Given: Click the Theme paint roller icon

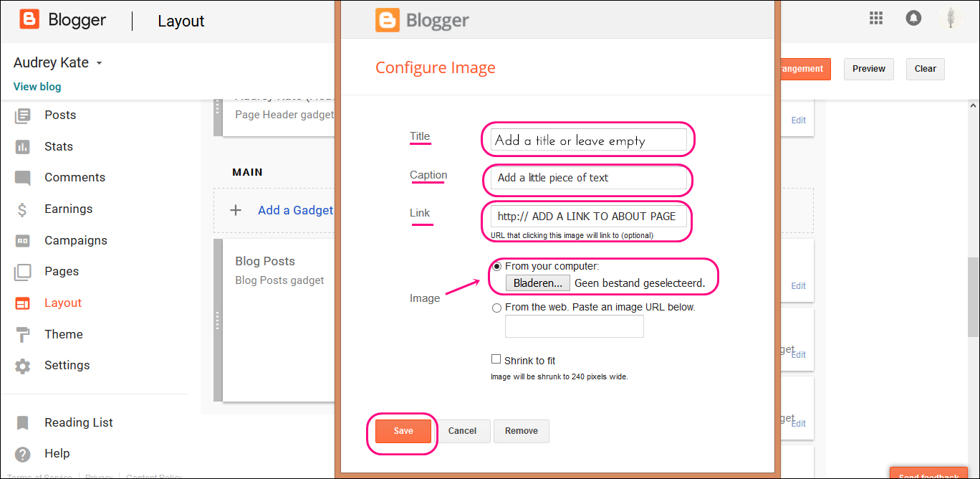Looking at the screenshot, I should click(23, 335).
